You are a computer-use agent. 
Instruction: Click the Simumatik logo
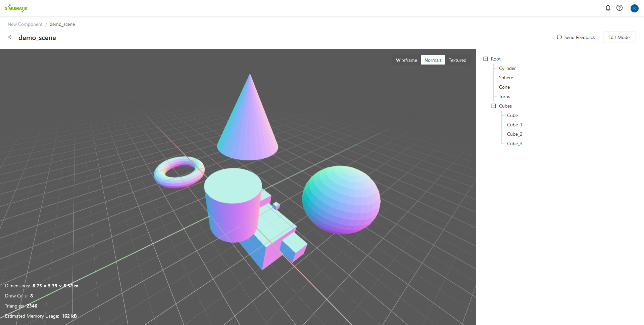16,8
